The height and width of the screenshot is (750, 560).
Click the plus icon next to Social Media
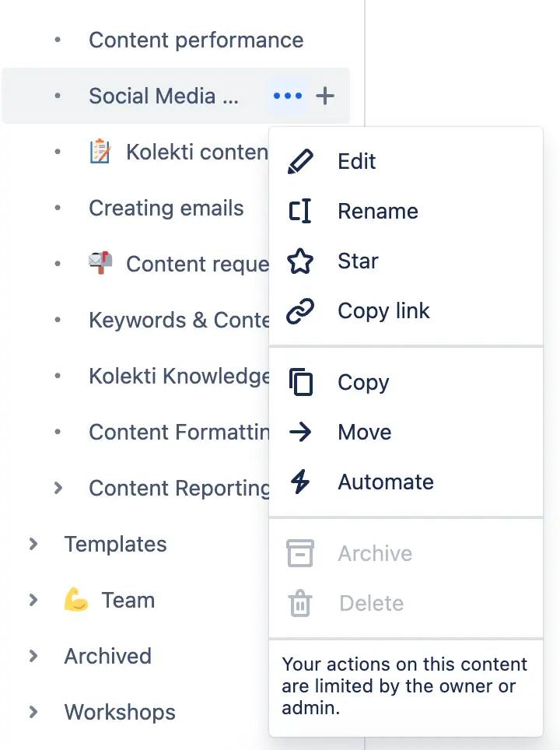pos(325,95)
